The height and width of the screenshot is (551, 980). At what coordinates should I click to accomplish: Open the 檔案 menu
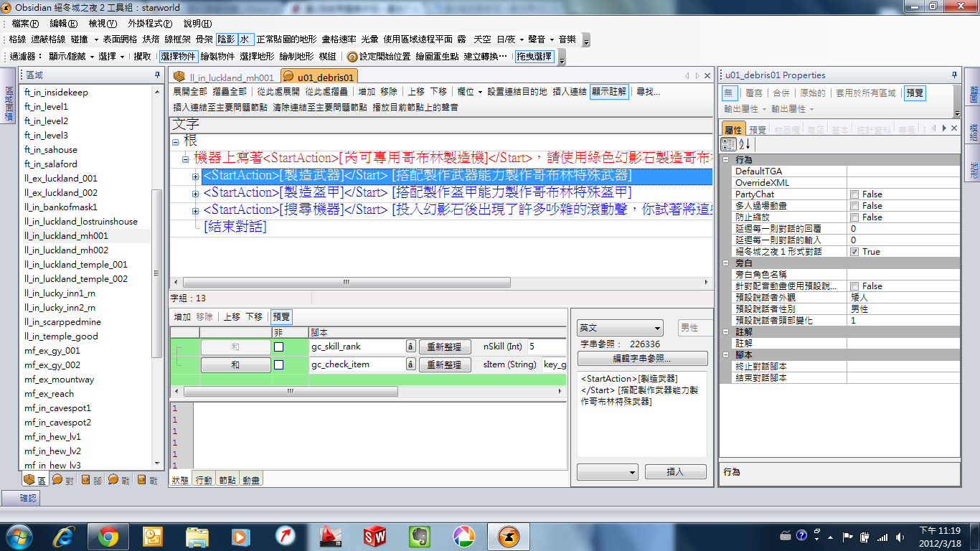point(25,24)
